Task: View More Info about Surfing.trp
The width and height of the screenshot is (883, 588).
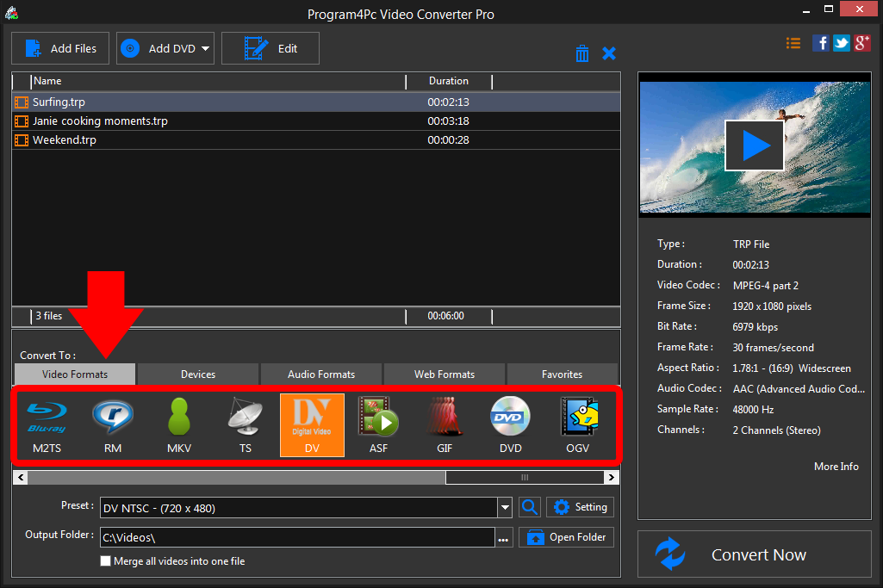Action: click(836, 466)
